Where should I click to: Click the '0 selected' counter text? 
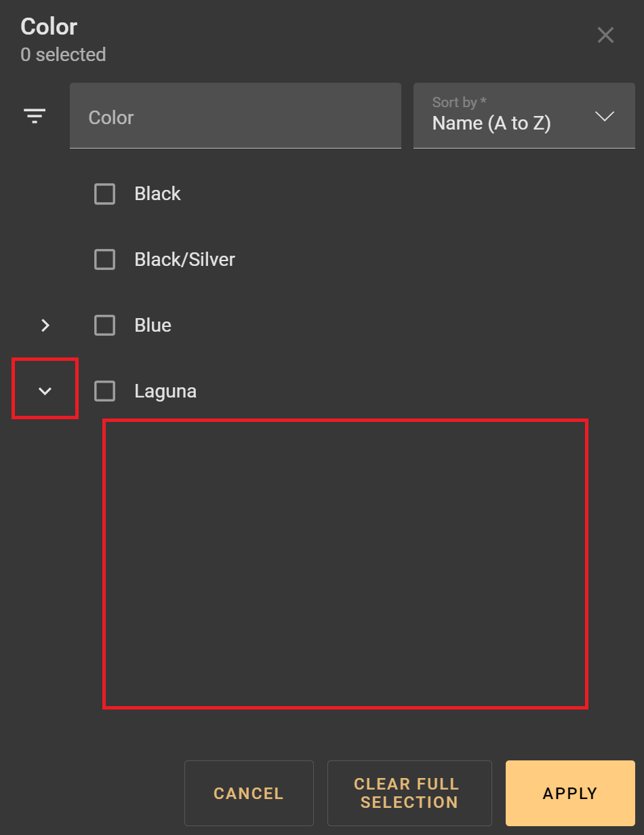click(x=63, y=55)
